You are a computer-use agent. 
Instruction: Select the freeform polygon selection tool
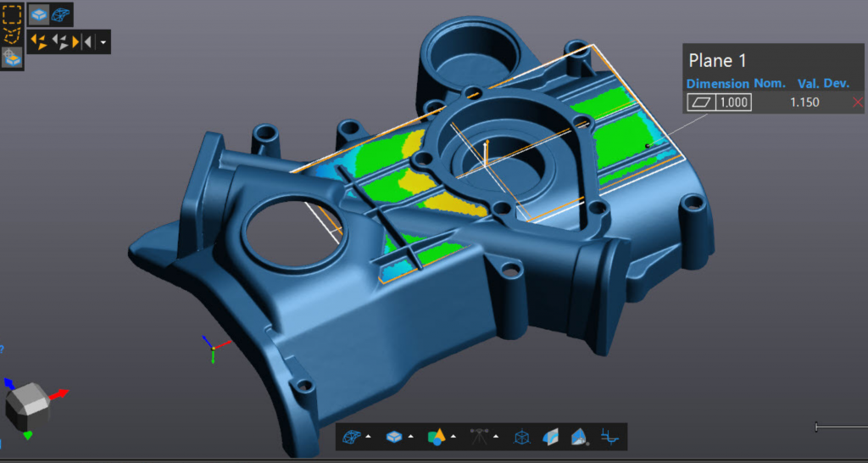(12, 36)
